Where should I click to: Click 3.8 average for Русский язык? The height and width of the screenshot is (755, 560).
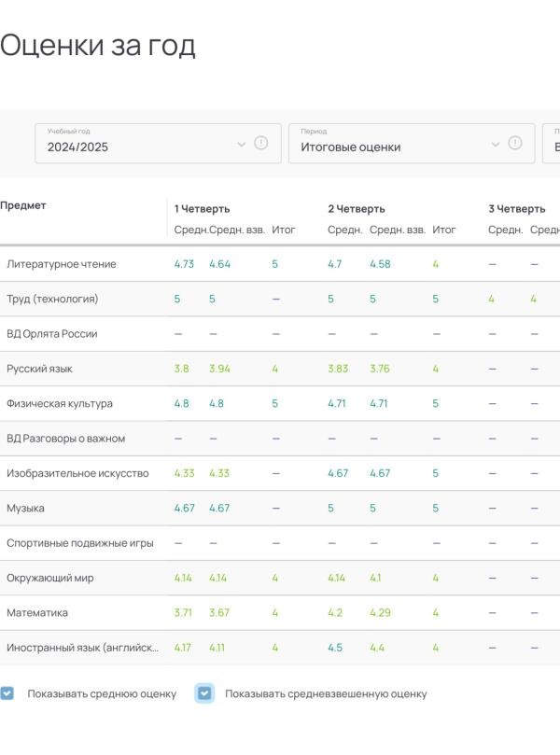pos(181,369)
